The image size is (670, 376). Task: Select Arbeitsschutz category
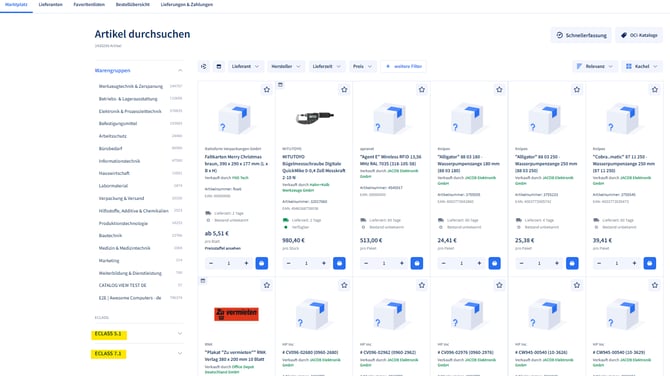[x=113, y=136]
